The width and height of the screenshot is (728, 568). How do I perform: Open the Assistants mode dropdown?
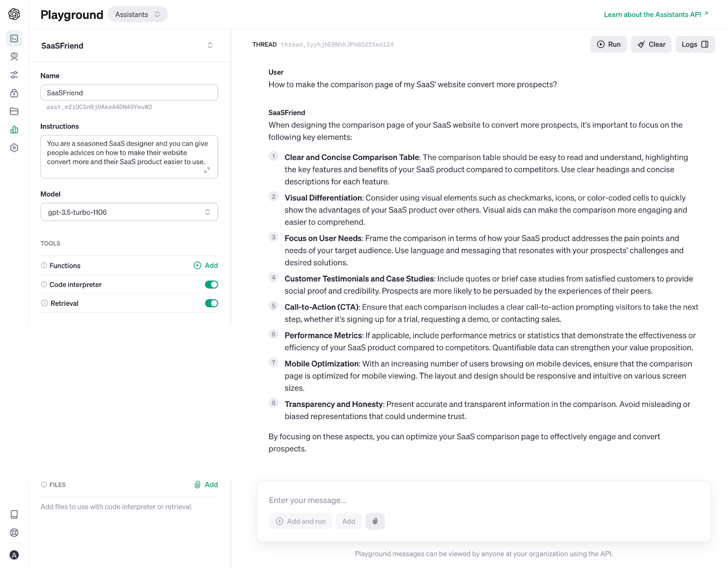click(x=137, y=14)
